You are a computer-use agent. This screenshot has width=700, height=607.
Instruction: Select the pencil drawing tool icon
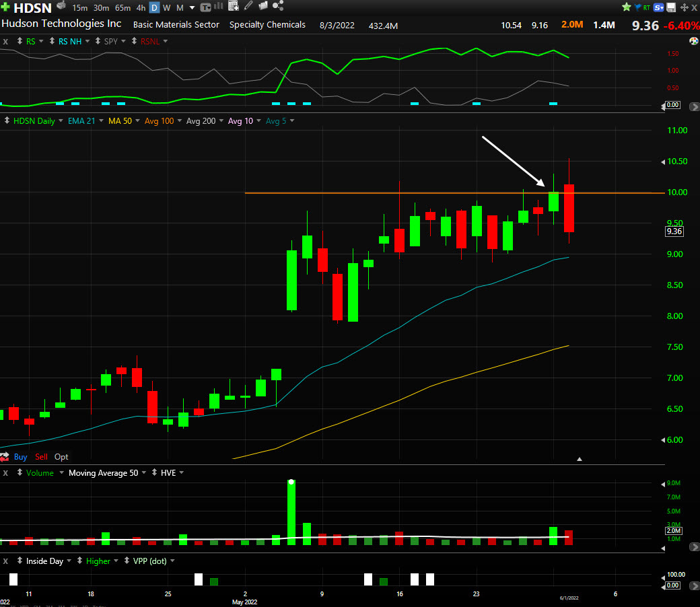(248, 6)
